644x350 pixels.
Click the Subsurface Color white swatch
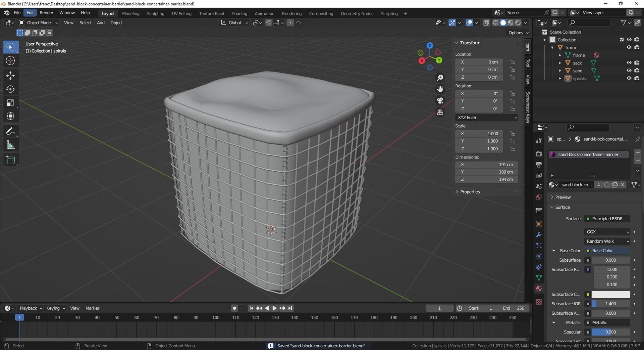[x=610, y=295]
